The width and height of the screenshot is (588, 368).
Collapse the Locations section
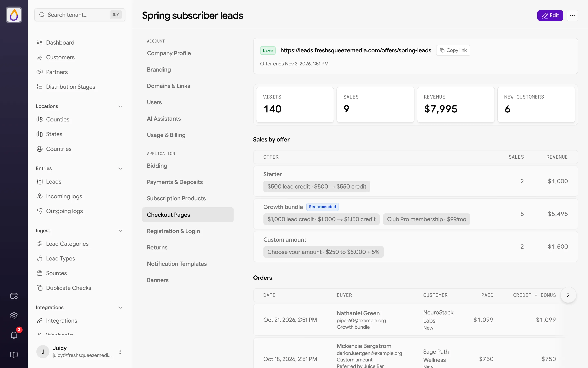pos(120,106)
